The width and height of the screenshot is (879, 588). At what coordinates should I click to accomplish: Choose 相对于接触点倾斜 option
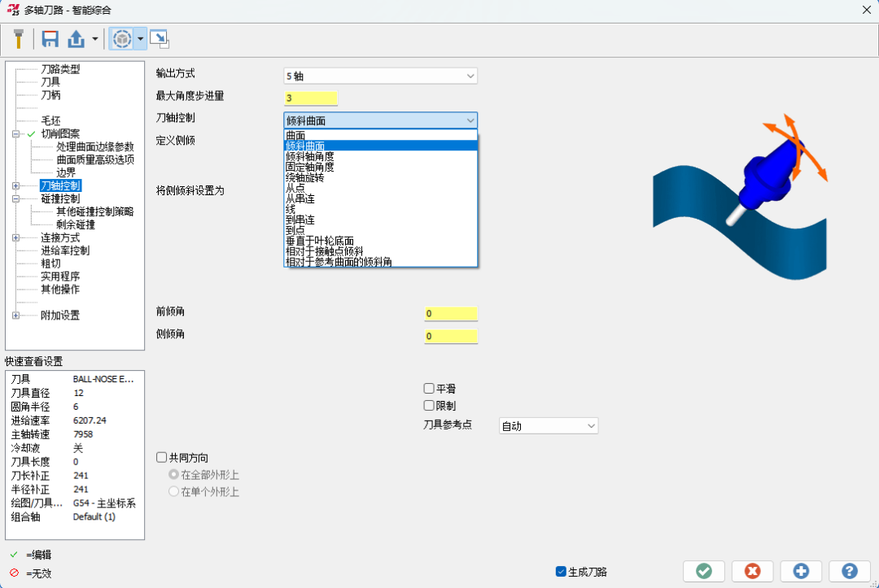pyautogui.click(x=381, y=250)
